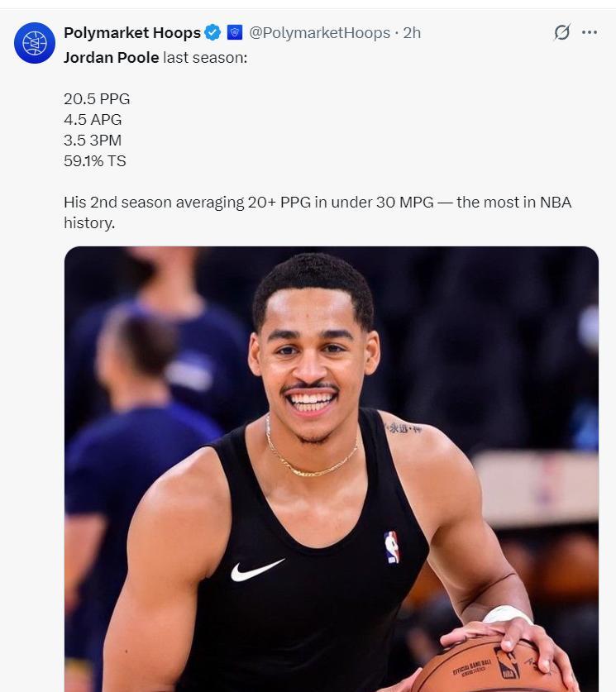The height and width of the screenshot is (692, 616).
Task: Open the @PolymarketHoops handle link
Action: point(319,33)
